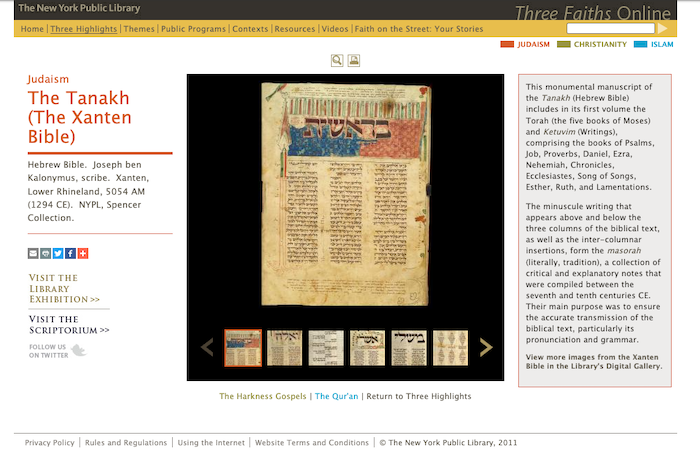Viewport: 700px width, 464px height.
Task: View more images from the Xanten Bible link
Action: 594,362
